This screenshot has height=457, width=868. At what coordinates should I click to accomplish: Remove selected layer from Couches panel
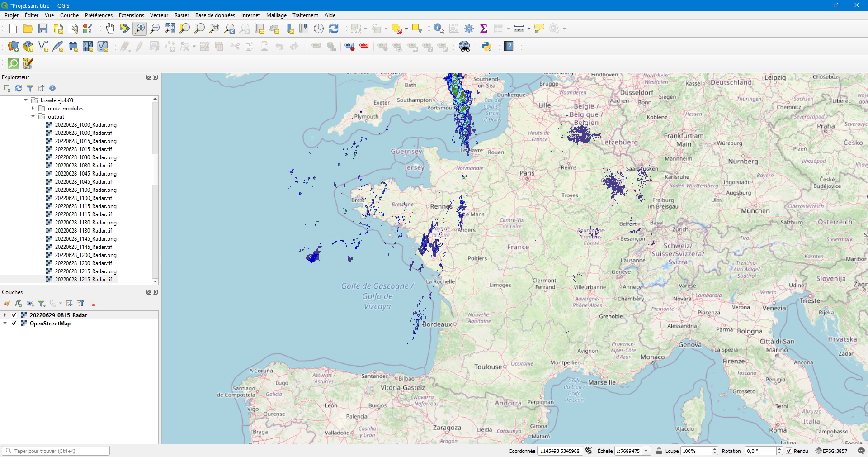[92, 303]
